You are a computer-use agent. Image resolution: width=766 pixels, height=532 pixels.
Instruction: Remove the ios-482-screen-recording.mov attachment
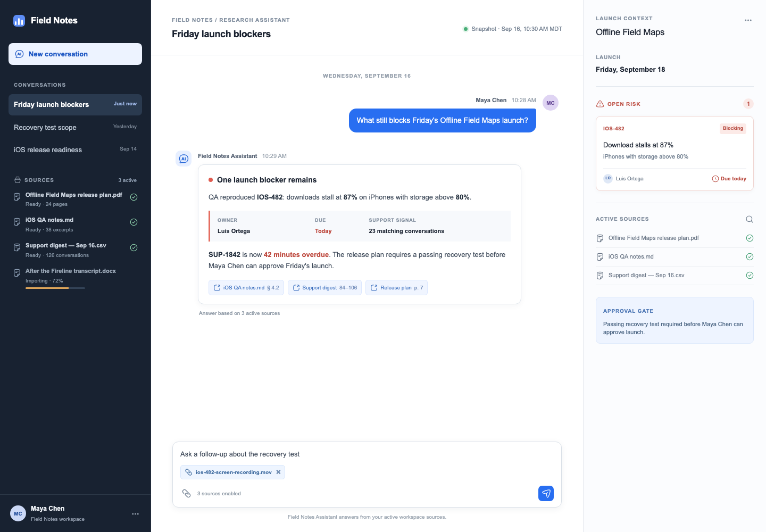pos(278,472)
